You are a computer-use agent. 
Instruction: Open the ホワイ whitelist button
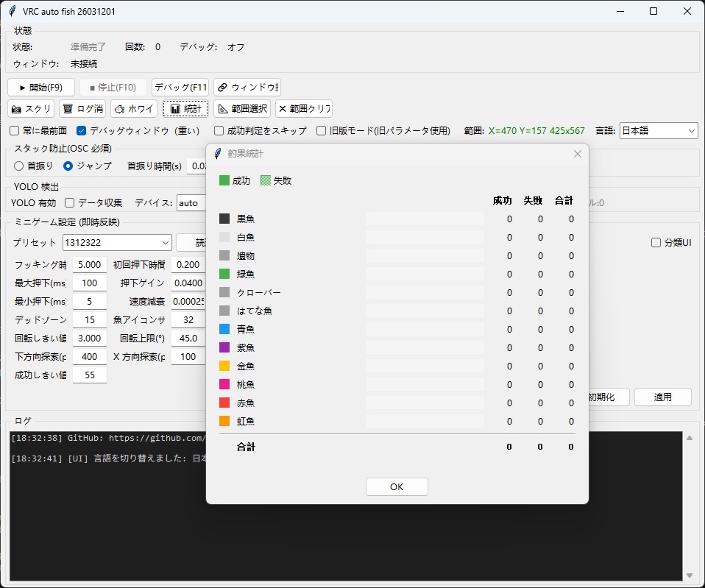[134, 109]
